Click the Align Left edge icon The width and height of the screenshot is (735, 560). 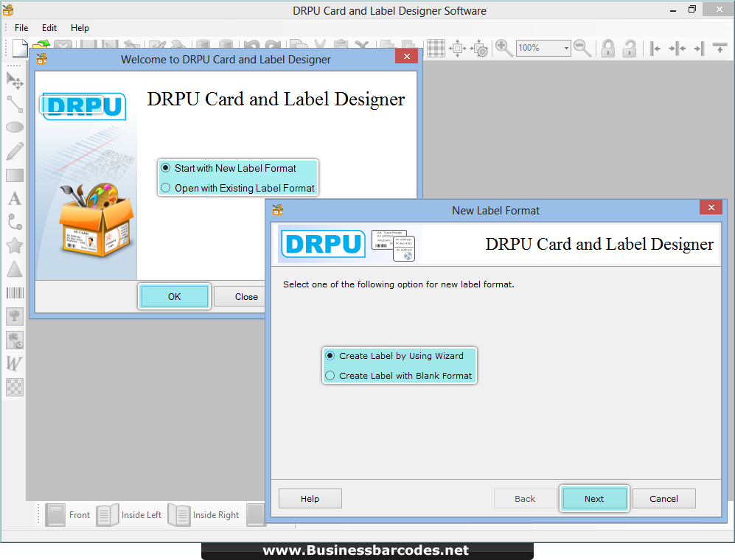655,48
